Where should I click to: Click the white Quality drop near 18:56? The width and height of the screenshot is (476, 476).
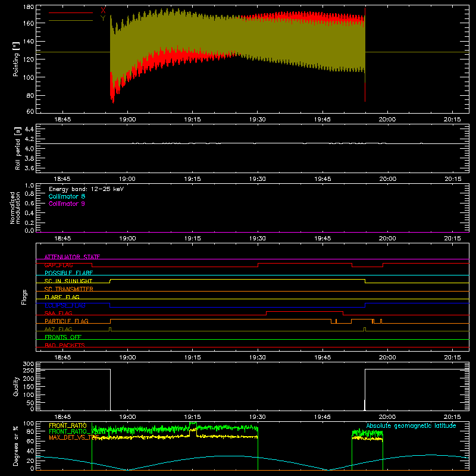coord(110,390)
